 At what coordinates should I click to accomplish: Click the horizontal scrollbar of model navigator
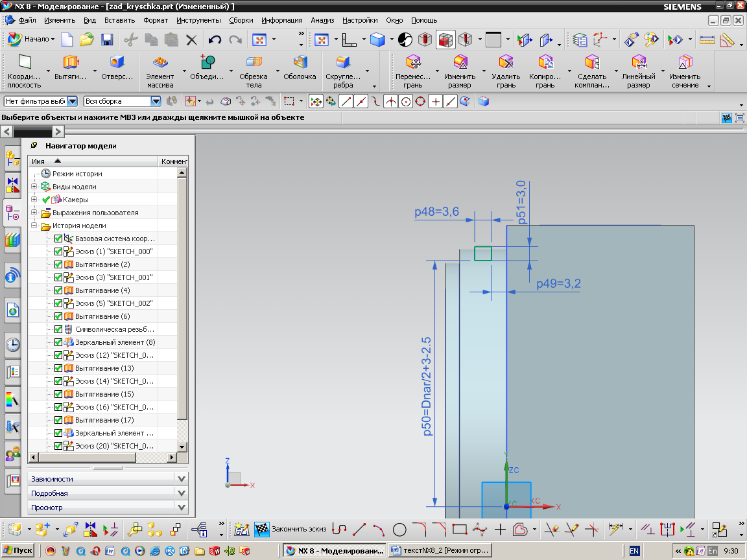point(88,458)
